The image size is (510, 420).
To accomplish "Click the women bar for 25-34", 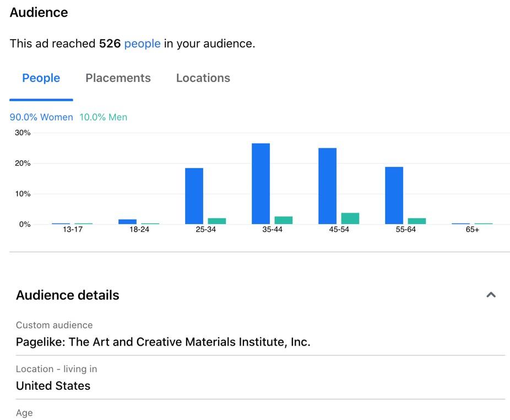I will [x=194, y=196].
